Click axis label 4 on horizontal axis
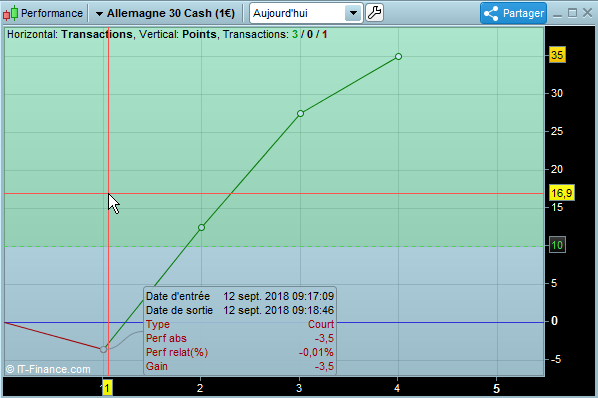Viewport: 598px width, 398px height. 397,388
